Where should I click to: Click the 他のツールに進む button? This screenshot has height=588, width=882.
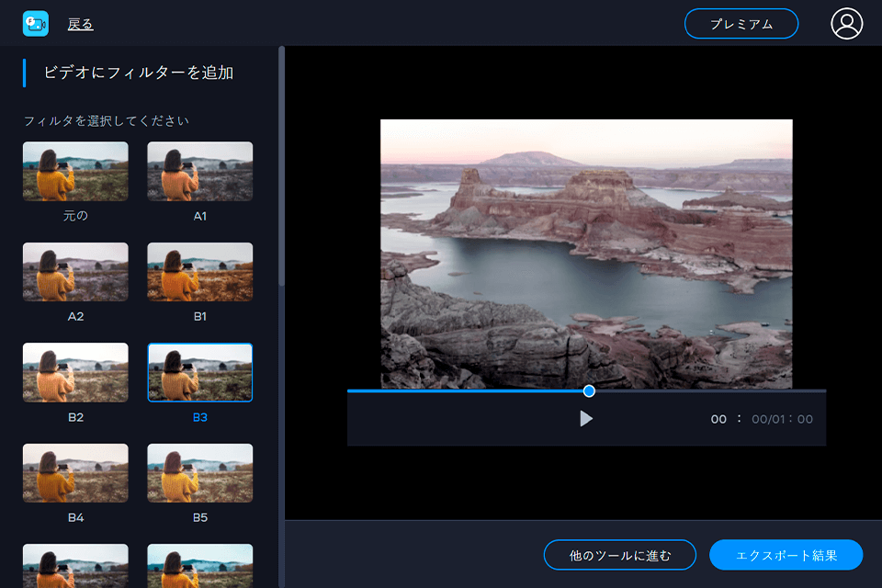pyautogui.click(x=619, y=555)
